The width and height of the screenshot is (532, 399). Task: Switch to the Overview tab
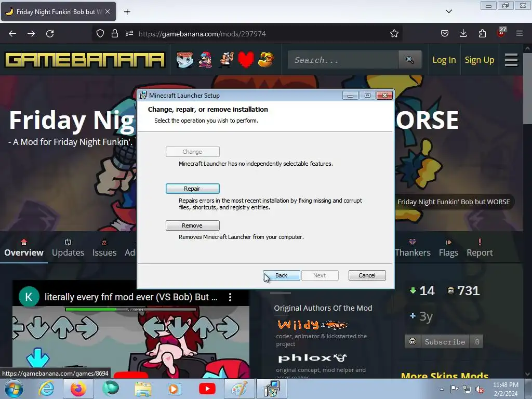coord(24,248)
